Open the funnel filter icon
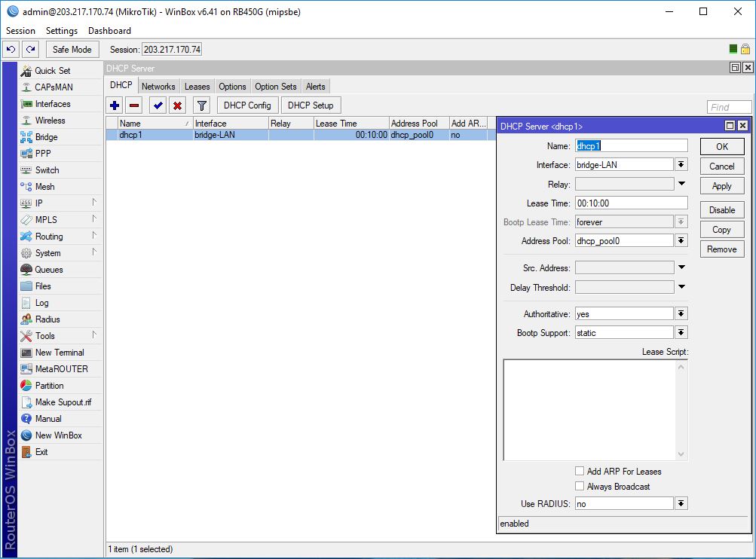 (202, 105)
